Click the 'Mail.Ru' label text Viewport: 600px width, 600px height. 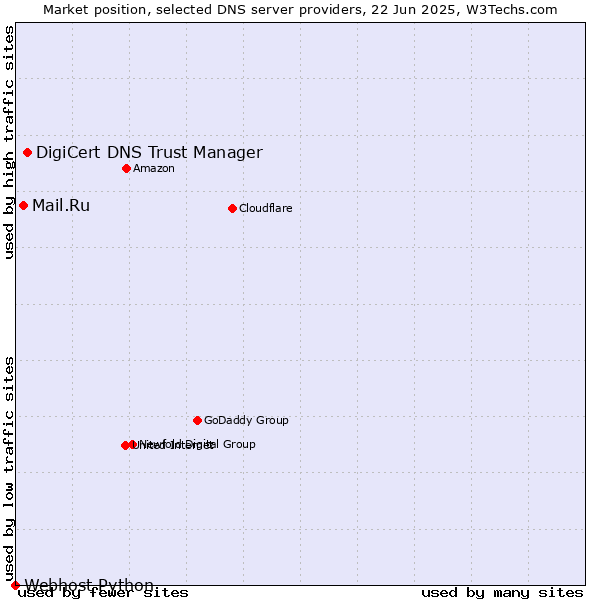[61, 205]
